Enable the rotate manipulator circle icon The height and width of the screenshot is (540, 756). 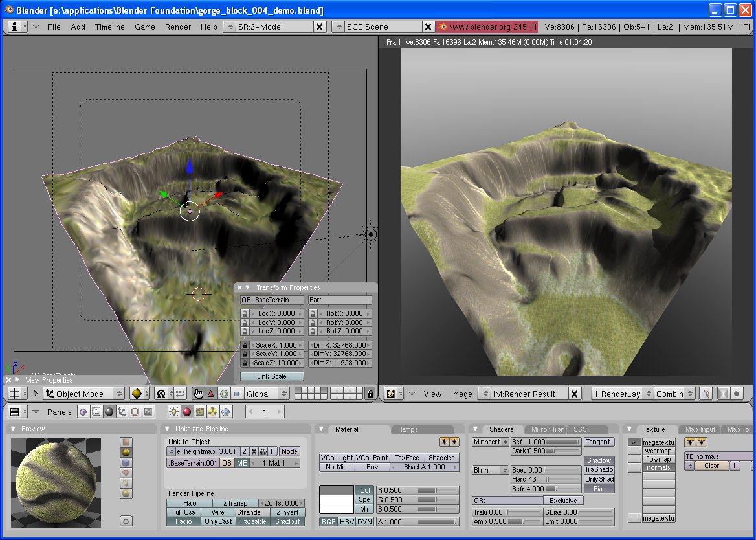[x=224, y=394]
